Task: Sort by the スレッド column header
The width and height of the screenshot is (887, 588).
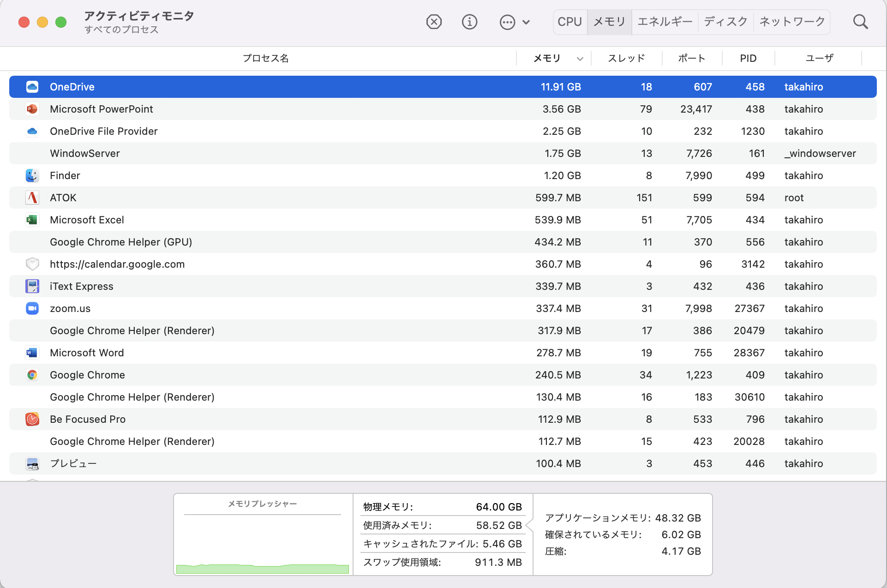Action: tap(626, 58)
